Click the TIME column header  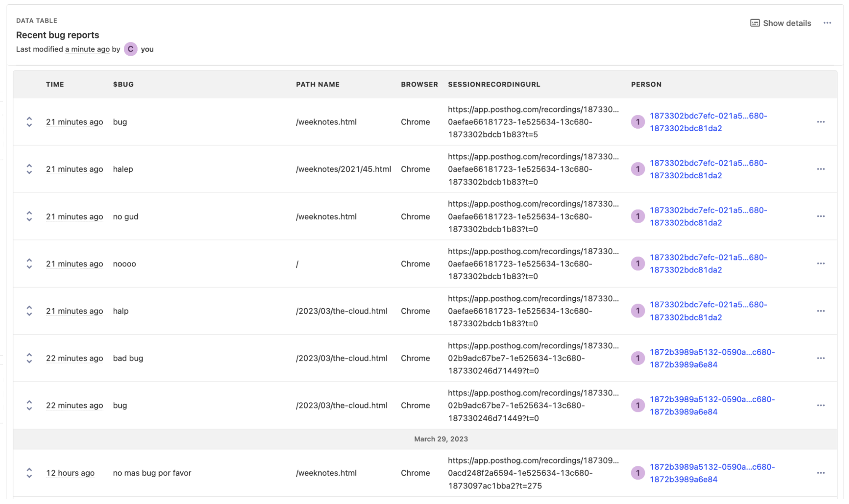click(55, 84)
